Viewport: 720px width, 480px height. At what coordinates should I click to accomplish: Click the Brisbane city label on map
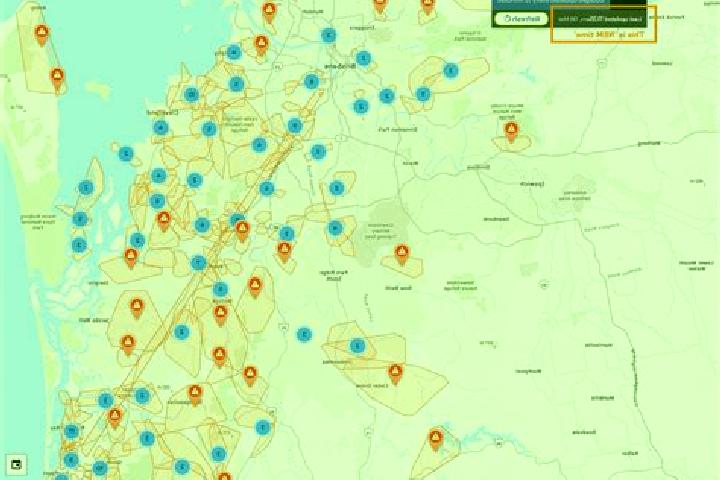point(340,67)
